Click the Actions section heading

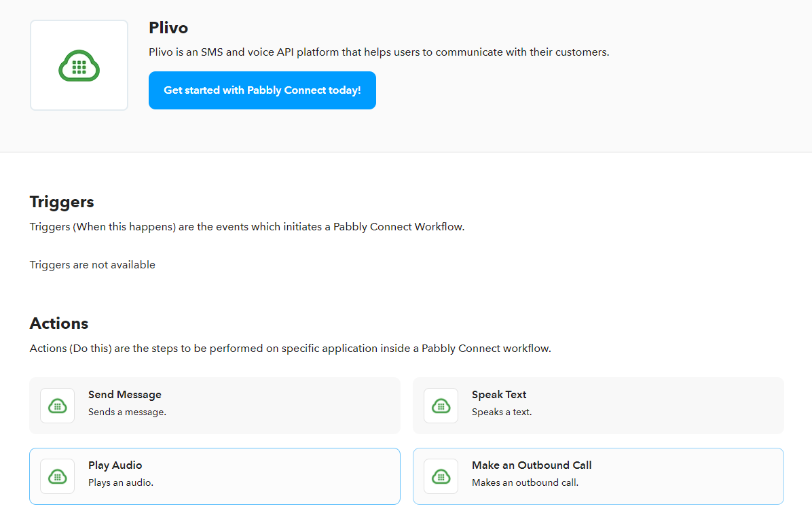pyautogui.click(x=59, y=323)
